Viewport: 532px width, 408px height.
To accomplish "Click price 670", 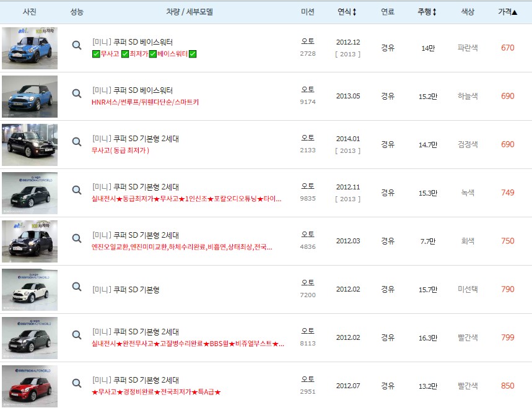I will (x=508, y=48).
